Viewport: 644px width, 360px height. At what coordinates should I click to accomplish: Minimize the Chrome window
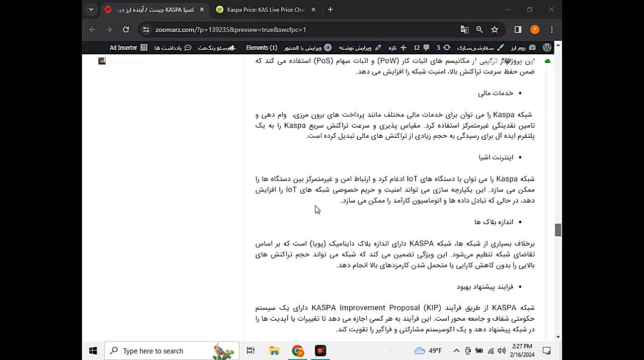click(508, 10)
